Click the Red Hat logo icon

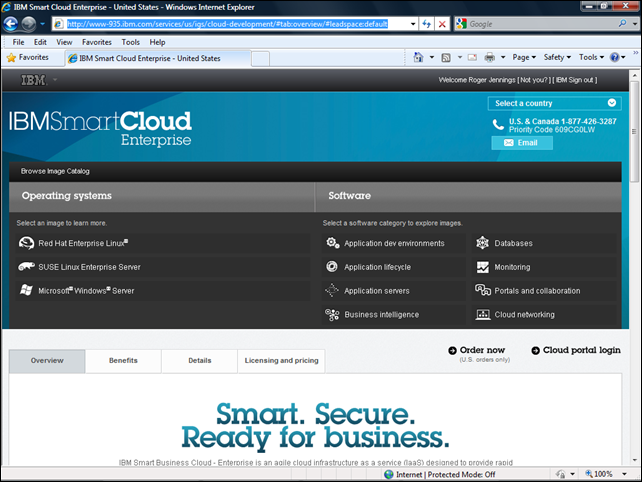point(26,243)
